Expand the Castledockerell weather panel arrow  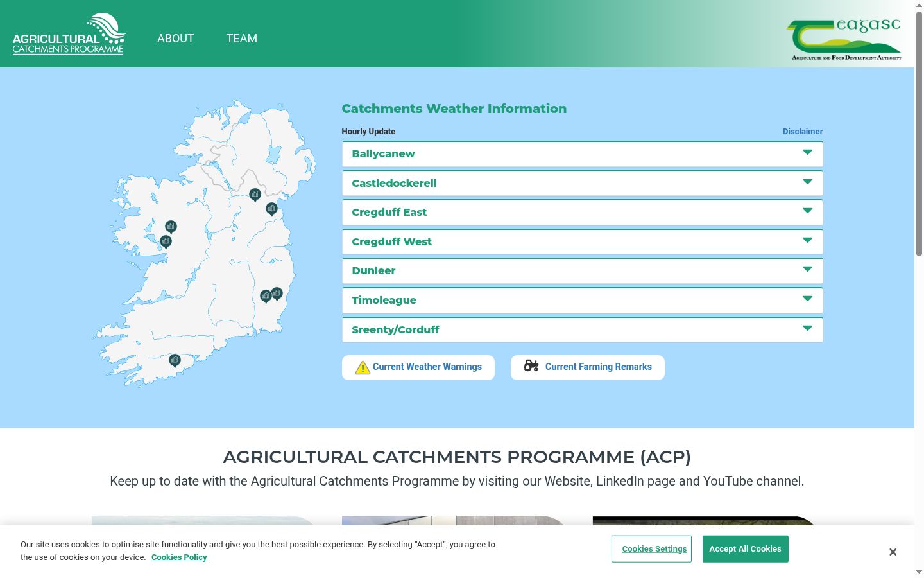point(807,182)
